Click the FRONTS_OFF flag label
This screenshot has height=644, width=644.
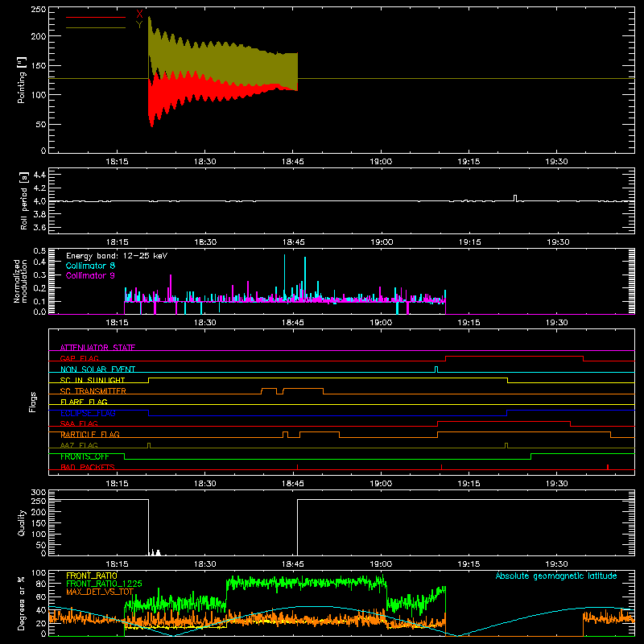85,456
